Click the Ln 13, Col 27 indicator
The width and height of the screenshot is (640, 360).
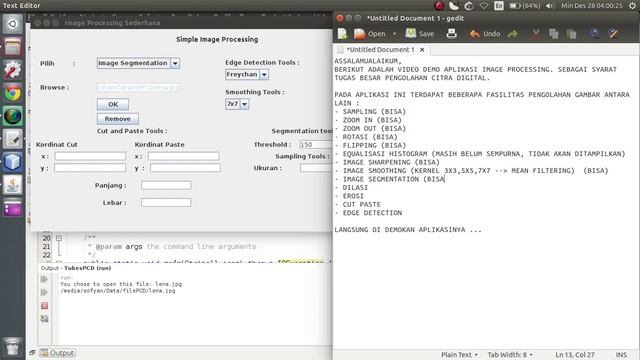point(575,355)
